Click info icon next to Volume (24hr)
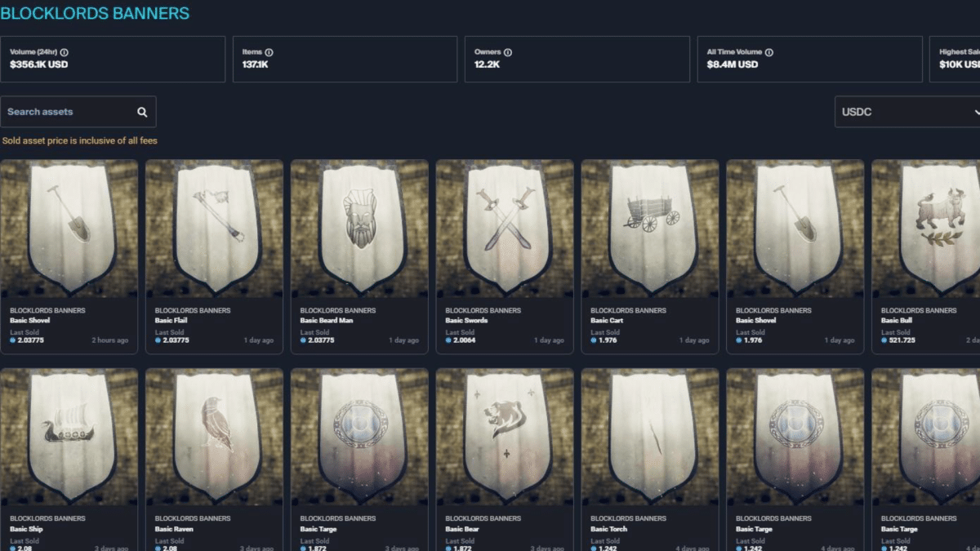Screen dimensions: 980x551 pos(65,52)
